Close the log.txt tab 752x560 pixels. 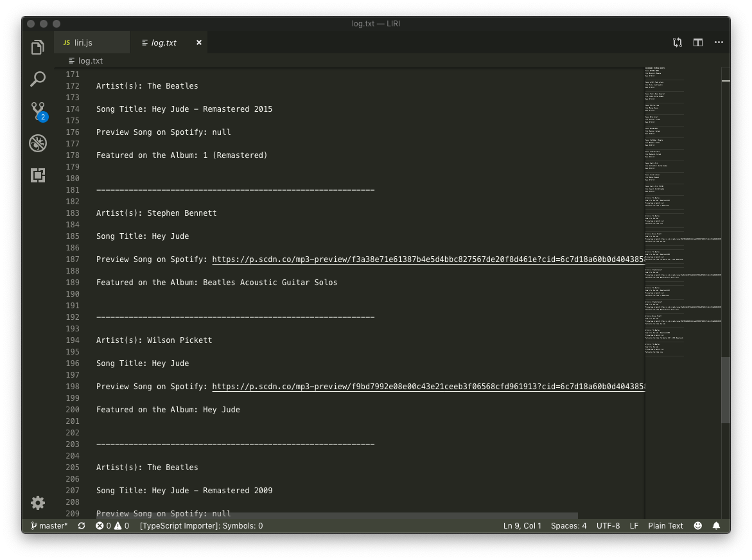[199, 42]
